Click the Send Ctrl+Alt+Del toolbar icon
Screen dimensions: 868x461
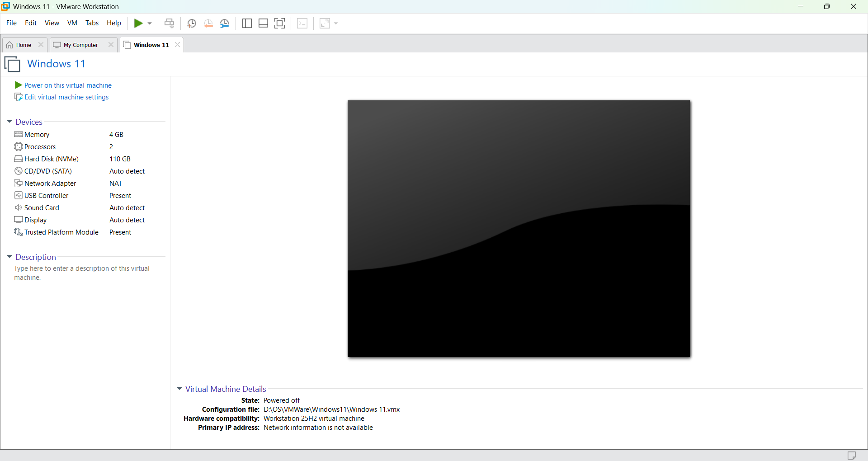click(170, 23)
